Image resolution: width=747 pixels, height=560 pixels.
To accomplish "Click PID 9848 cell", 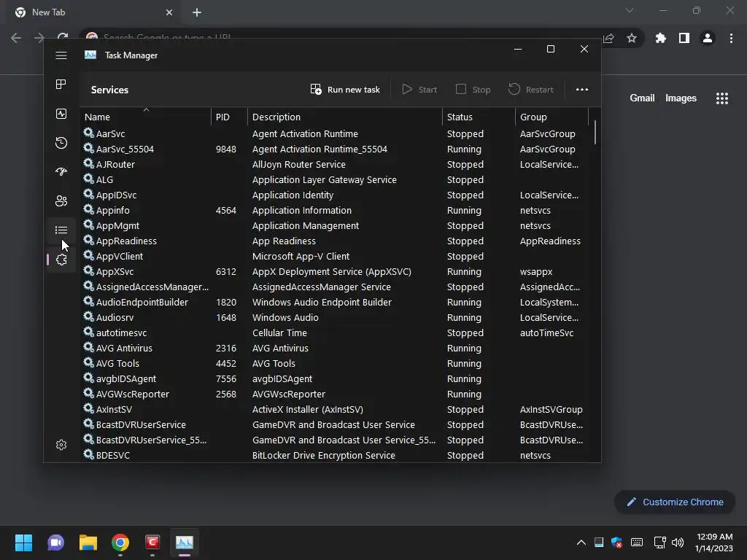I will coord(226,149).
